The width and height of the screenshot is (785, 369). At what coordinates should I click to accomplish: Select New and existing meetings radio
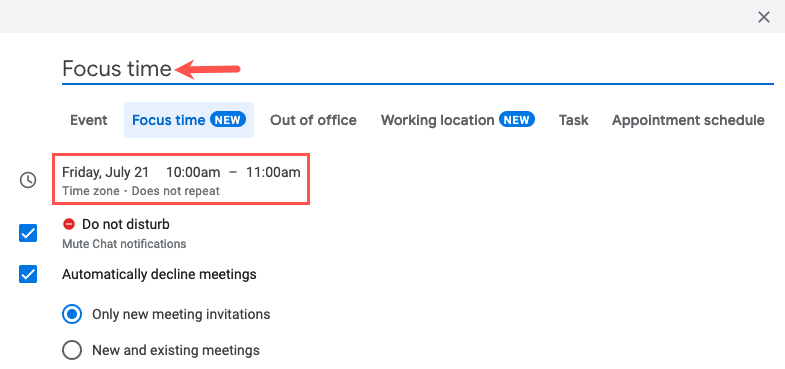click(72, 350)
